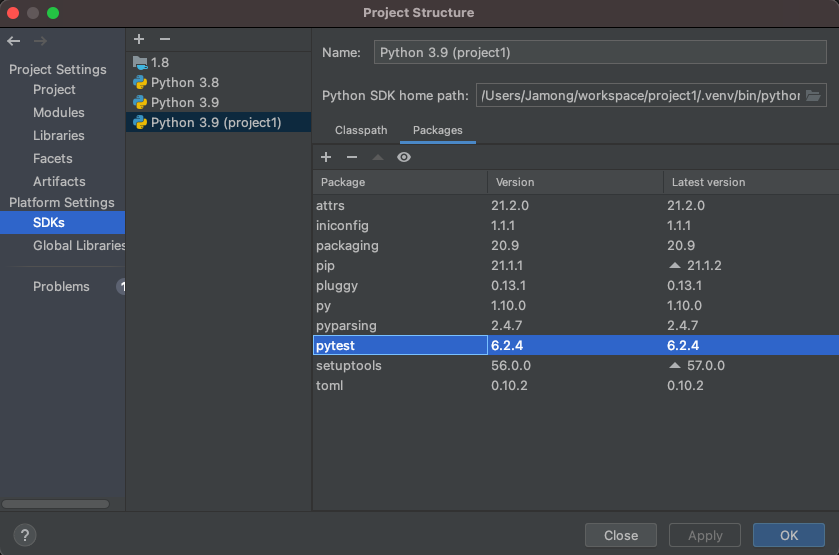
Task: Open Modules settings
Action: coord(59,112)
